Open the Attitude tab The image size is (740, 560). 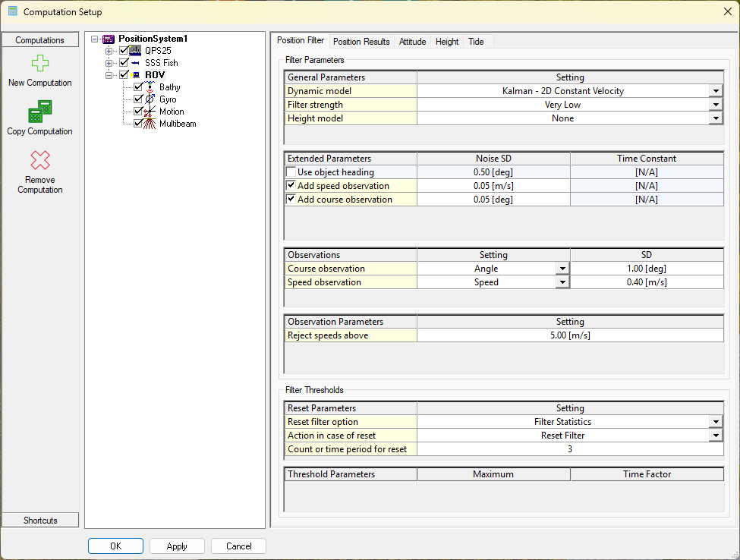(412, 42)
